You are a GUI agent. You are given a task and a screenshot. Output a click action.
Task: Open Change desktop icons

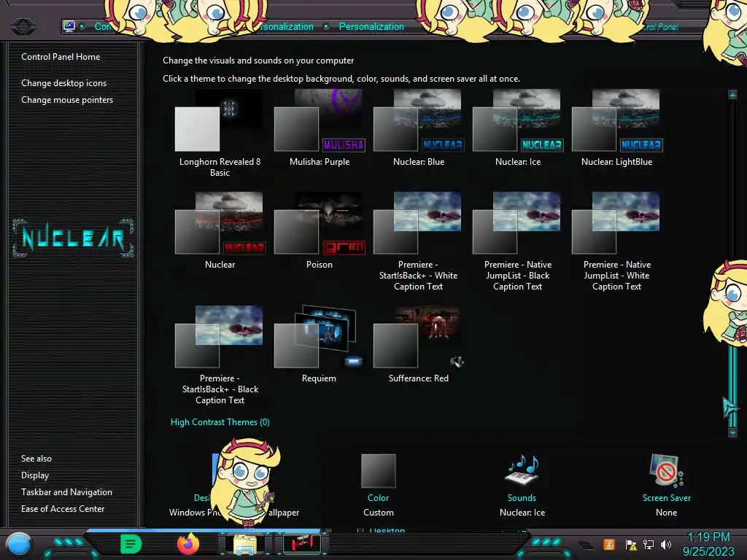pyautogui.click(x=64, y=83)
